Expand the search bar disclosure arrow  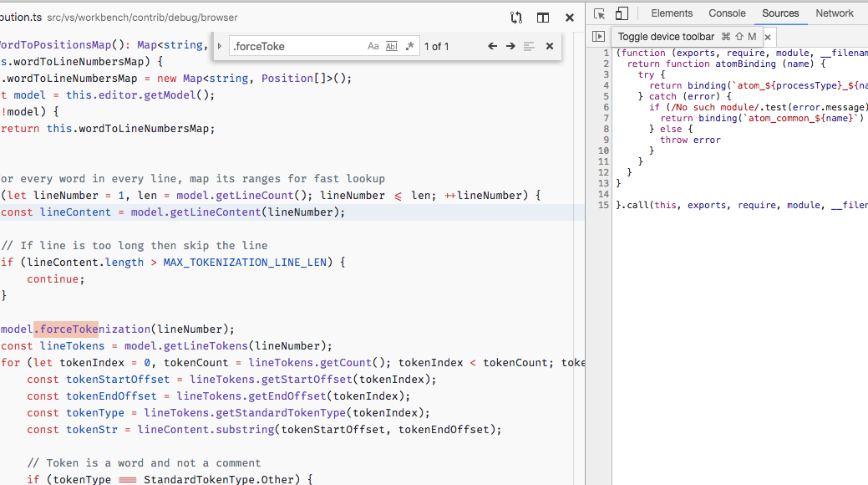pyautogui.click(x=218, y=46)
